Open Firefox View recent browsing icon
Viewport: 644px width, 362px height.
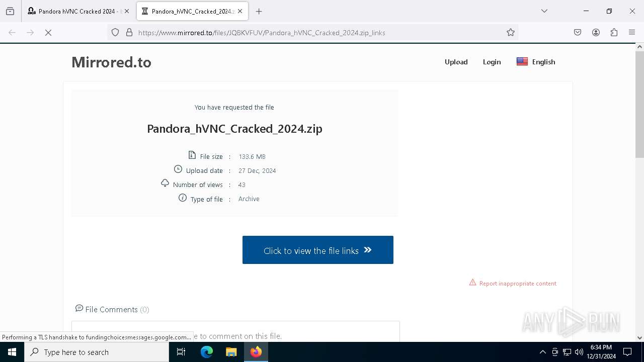[x=10, y=11]
